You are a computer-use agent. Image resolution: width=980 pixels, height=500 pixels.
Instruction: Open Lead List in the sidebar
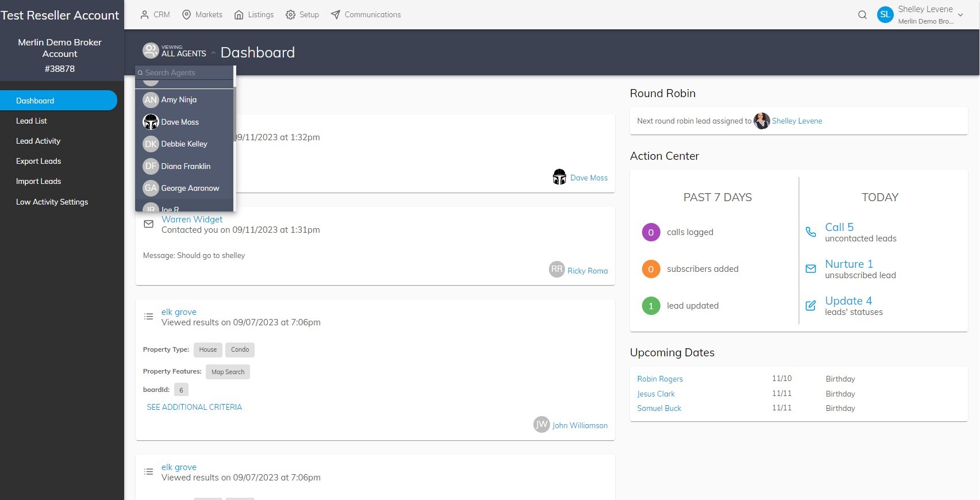pos(32,121)
